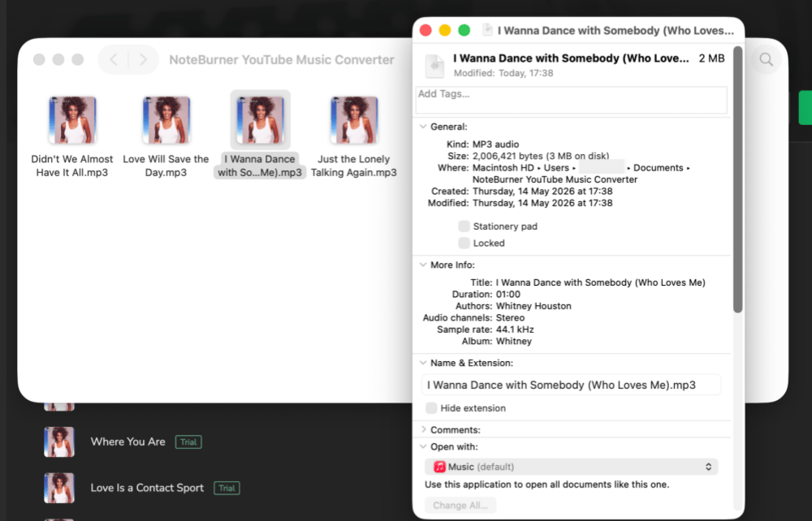Click the Change All... button
Screen dimensions: 812x521
pyautogui.click(x=460, y=506)
